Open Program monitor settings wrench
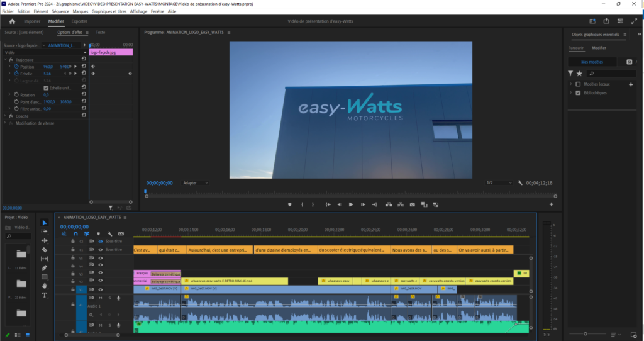 click(x=520, y=183)
